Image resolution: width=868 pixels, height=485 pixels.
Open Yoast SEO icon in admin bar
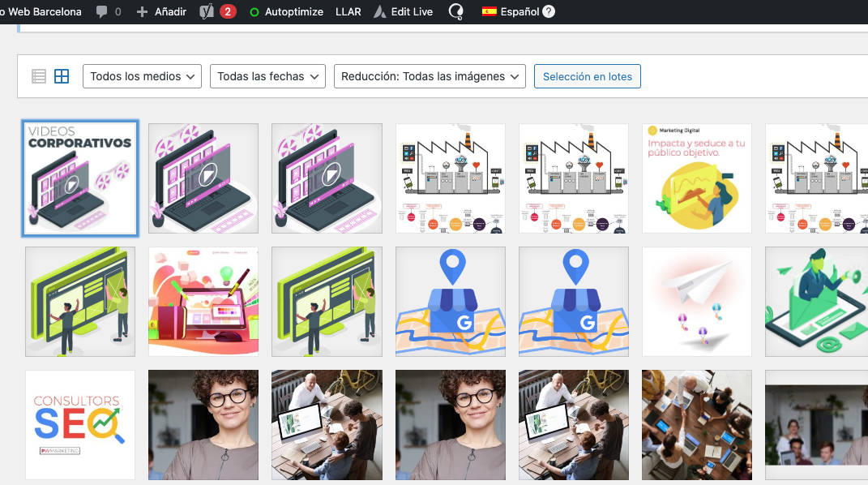click(207, 11)
